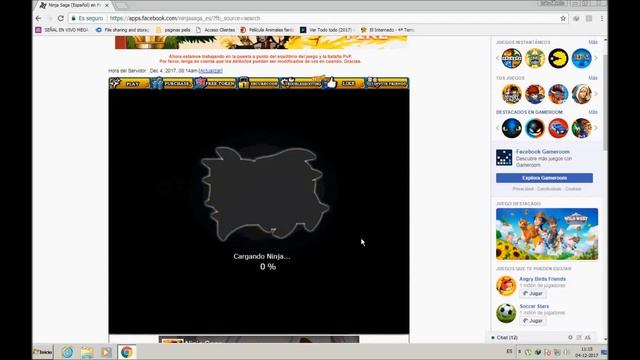This screenshot has height=360, width=640.
Task: Open the third game icon in Tus Juegos
Action: (558, 94)
